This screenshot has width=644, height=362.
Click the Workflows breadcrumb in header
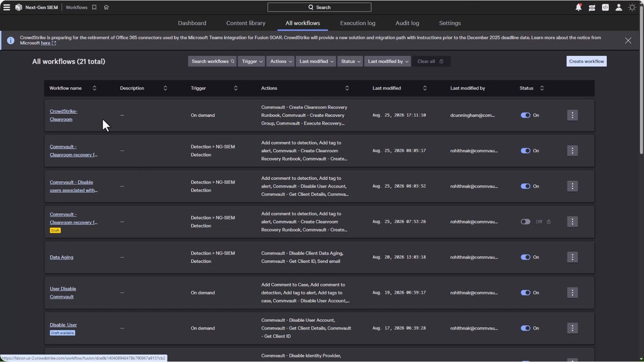pyautogui.click(x=77, y=8)
